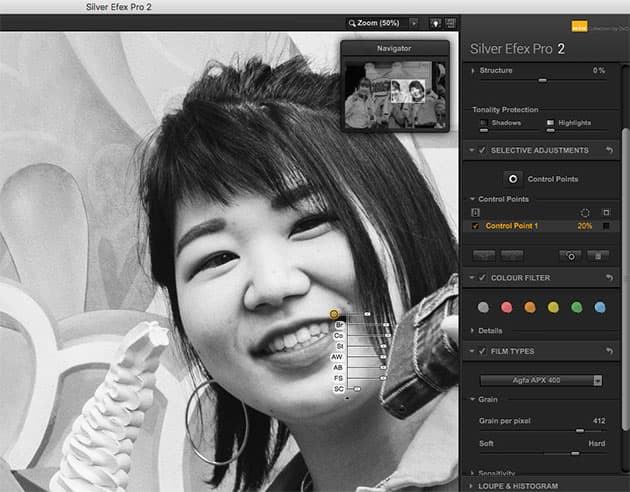
Task: Reset the Selective Adjustments section
Action: tap(610, 150)
